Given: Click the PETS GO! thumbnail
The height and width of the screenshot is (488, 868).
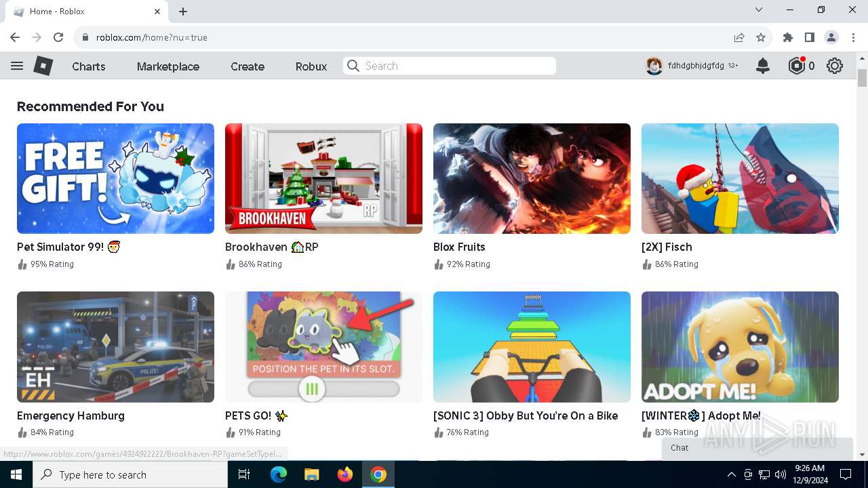Looking at the screenshot, I should [323, 347].
